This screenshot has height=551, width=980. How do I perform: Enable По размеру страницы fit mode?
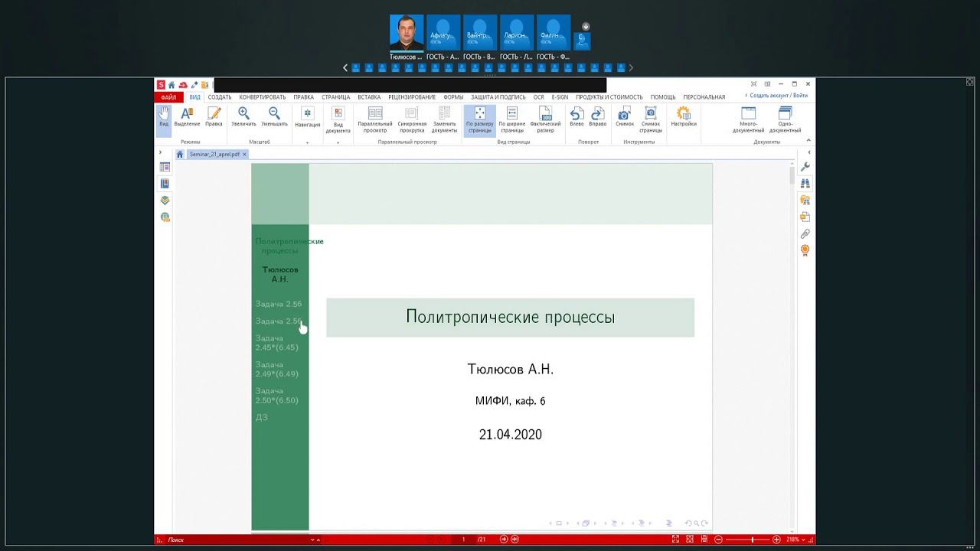point(479,120)
